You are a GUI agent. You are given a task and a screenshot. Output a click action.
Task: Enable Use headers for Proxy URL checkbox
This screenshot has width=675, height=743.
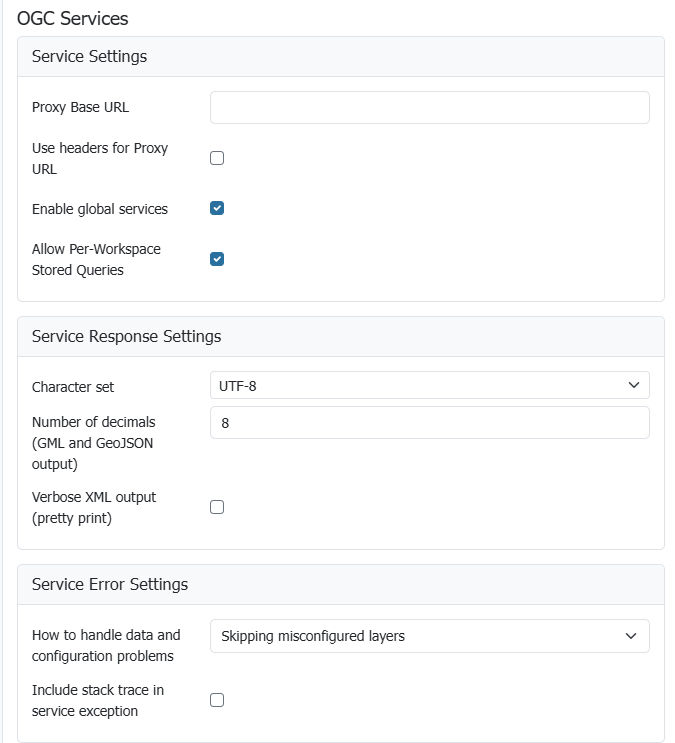tap(217, 158)
